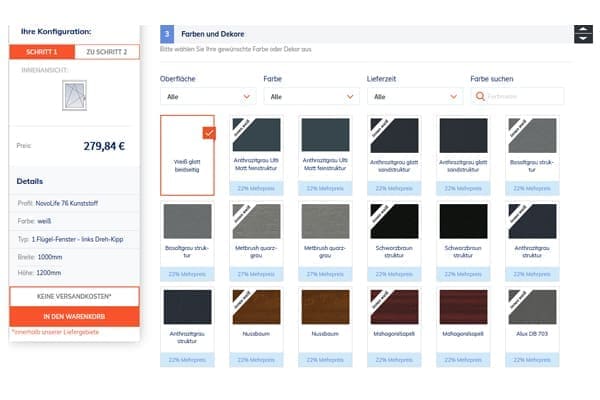Click the up arrow in the section toggle
The image size is (600, 400).
coord(583,29)
